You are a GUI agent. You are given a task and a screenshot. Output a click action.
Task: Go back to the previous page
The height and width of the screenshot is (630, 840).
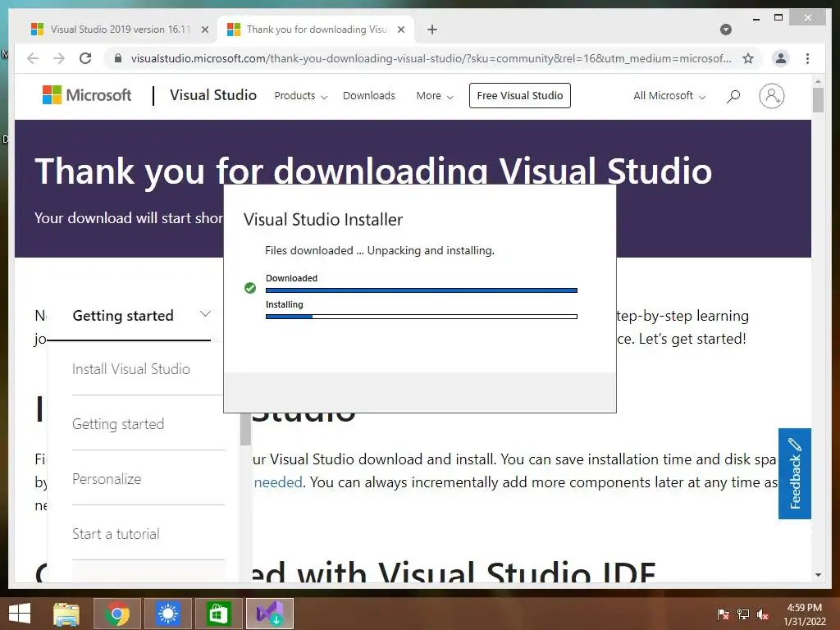(x=33, y=58)
